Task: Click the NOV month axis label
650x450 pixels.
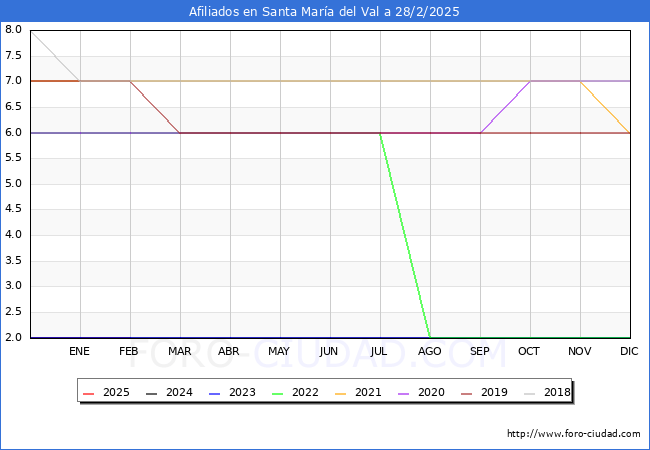Action: click(x=580, y=351)
